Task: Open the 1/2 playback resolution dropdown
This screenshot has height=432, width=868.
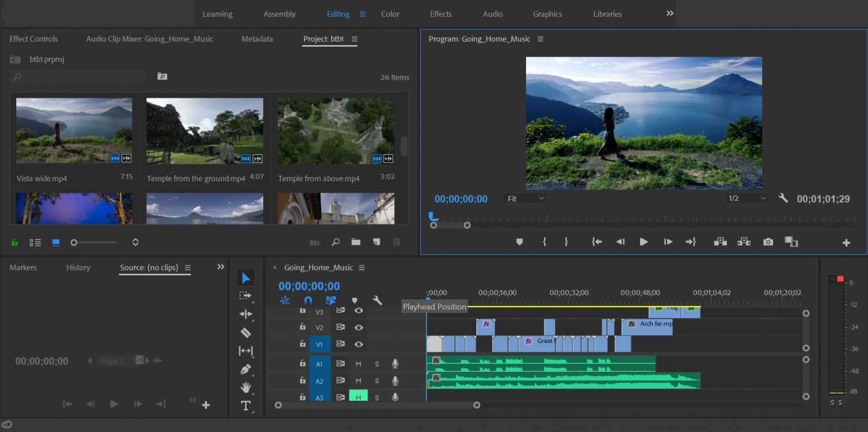Action: tap(747, 198)
